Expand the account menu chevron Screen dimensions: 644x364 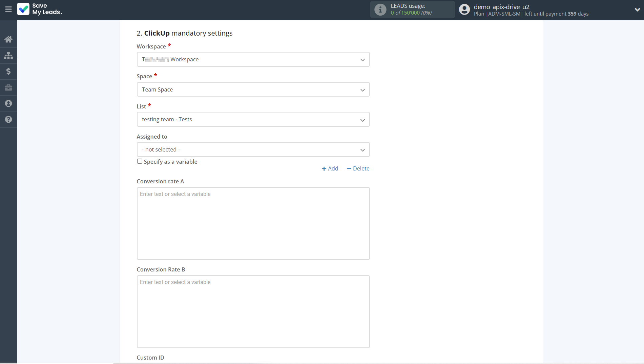click(637, 9)
